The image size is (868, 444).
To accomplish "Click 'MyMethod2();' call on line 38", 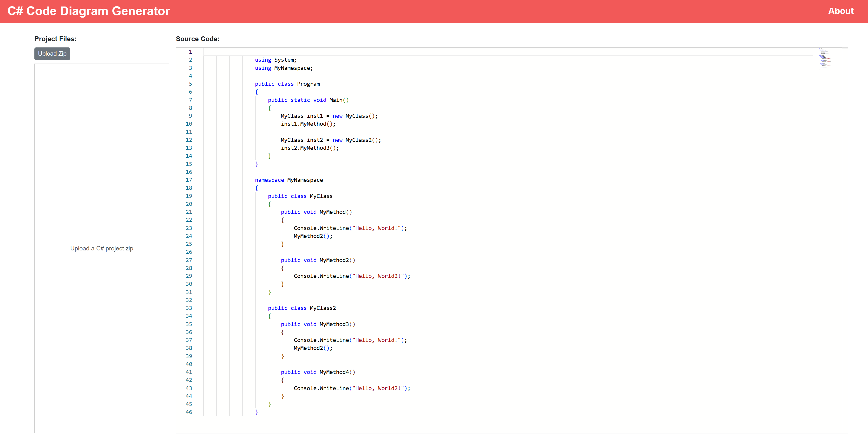I will [x=313, y=348].
